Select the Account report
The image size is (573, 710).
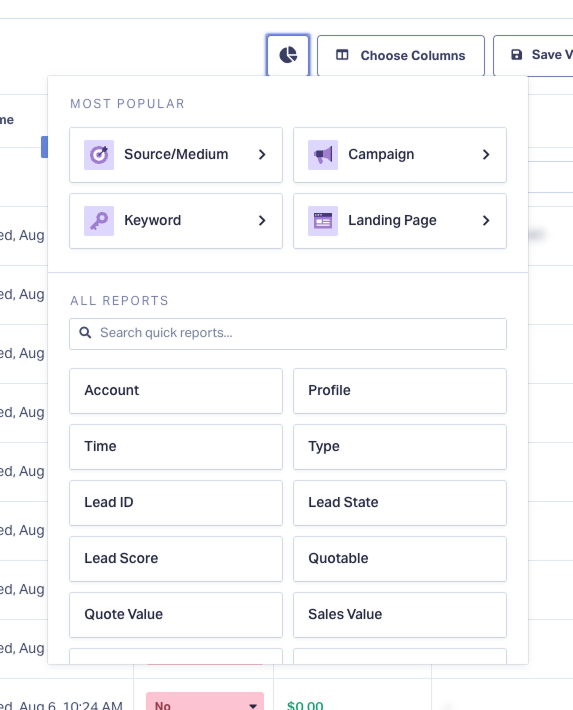tap(176, 391)
